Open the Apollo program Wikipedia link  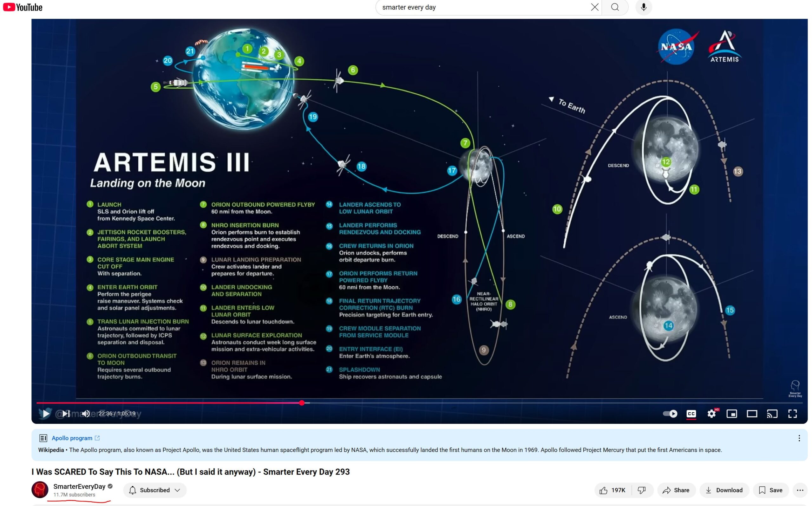coord(75,438)
